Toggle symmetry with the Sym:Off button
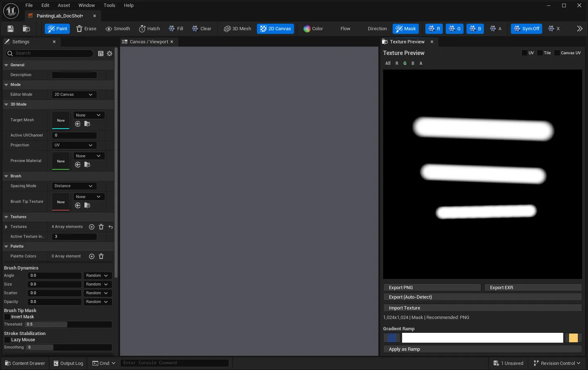Image resolution: width=588 pixels, height=370 pixels. point(526,29)
